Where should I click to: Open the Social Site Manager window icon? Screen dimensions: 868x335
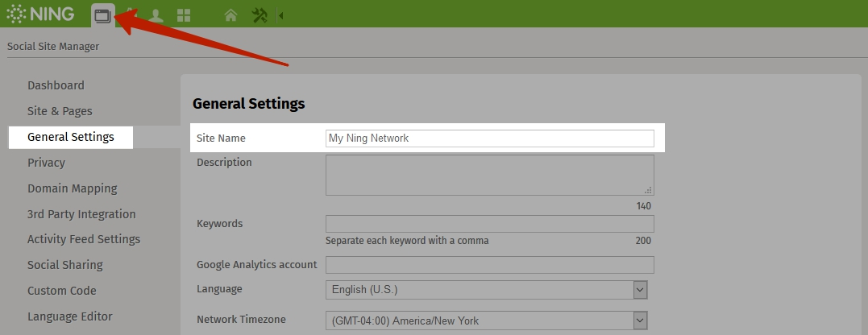pyautogui.click(x=103, y=15)
